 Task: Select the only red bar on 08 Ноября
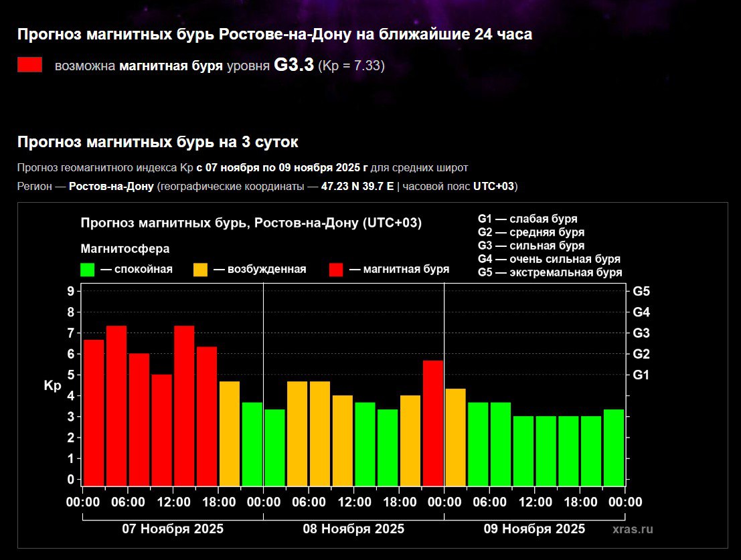coord(433,422)
